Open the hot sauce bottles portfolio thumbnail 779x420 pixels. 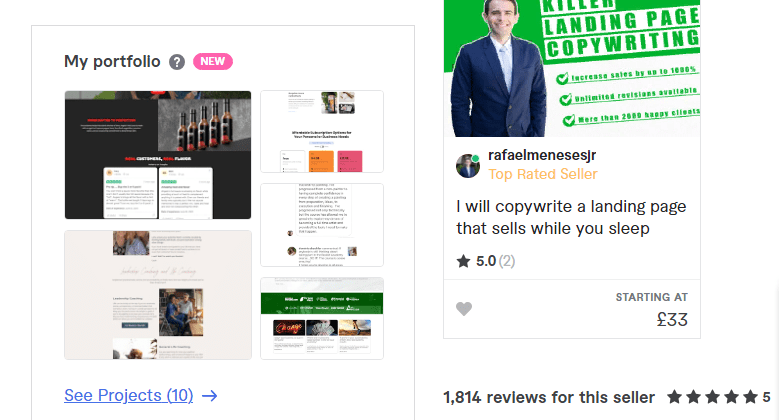click(x=158, y=155)
